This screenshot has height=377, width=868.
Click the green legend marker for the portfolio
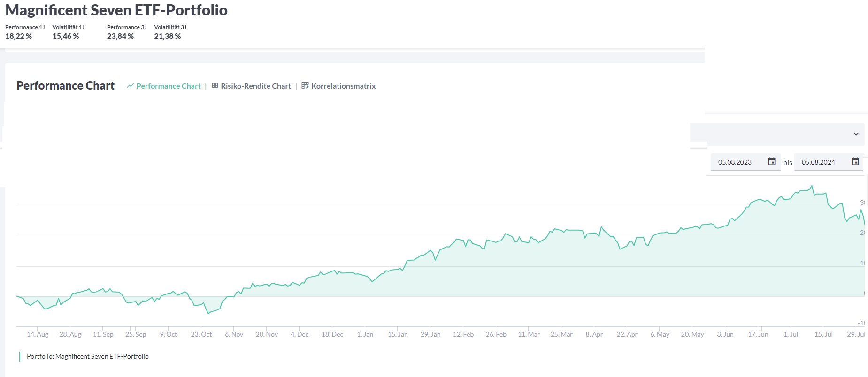(x=20, y=356)
